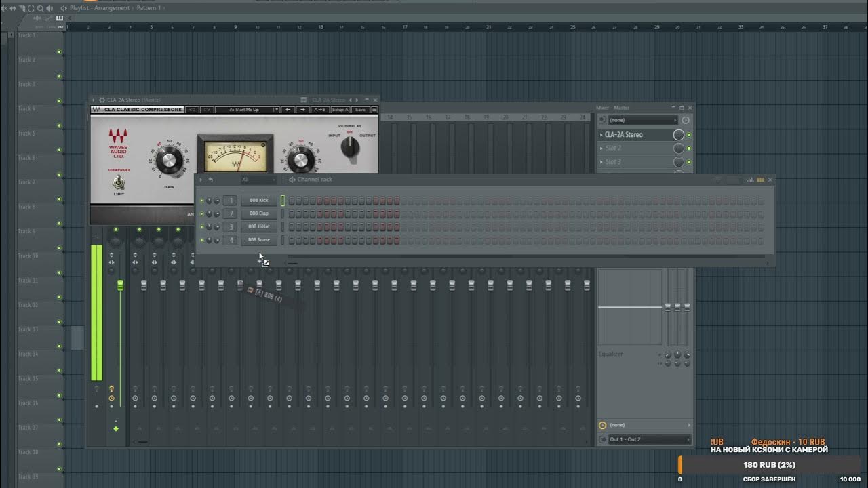Disable the CLA-2A Stereo effect slot

click(x=689, y=135)
